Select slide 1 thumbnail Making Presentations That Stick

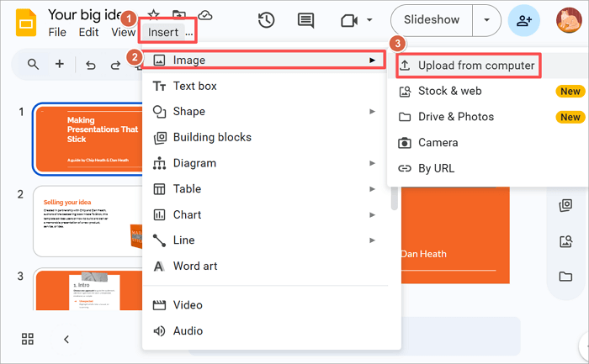88,139
